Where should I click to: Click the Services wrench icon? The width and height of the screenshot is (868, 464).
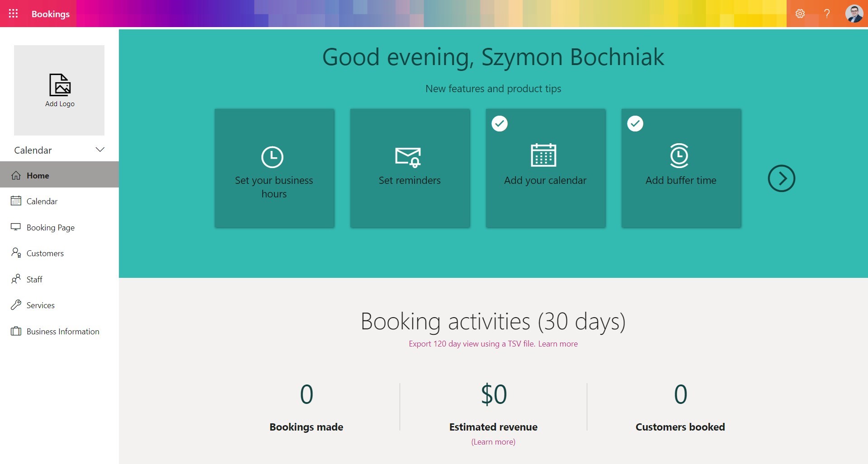(x=16, y=305)
